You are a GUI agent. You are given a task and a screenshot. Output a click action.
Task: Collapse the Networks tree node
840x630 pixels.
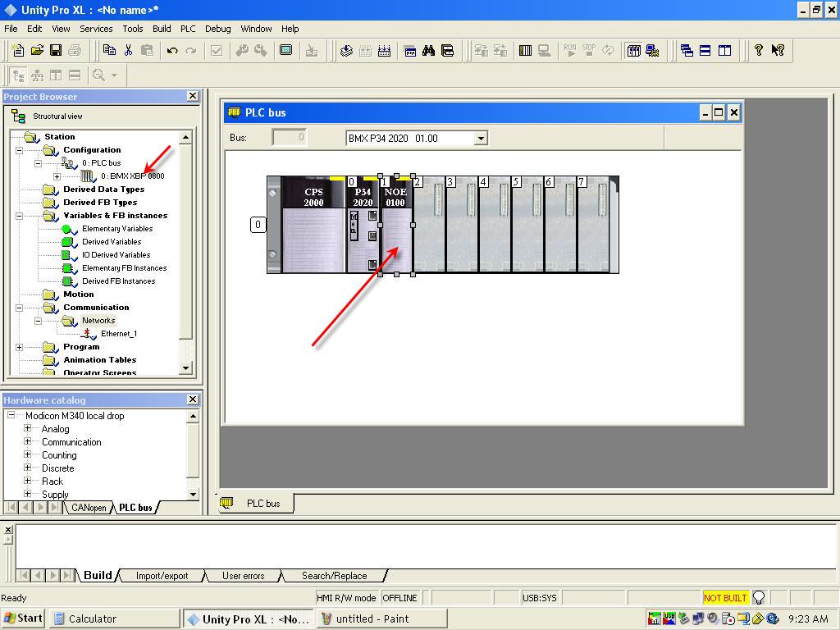click(38, 321)
